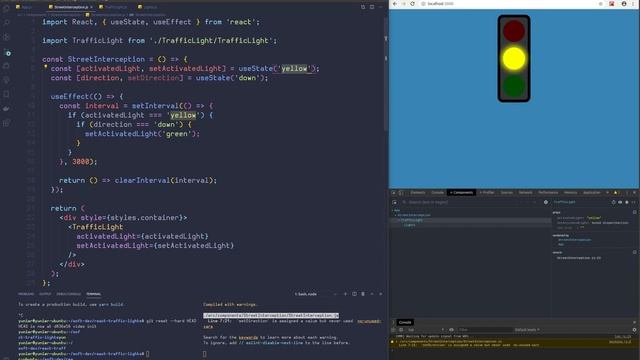Screen dimensions: 640x360
Task: Click the browser back button
Action: pyautogui.click(x=395, y=4)
